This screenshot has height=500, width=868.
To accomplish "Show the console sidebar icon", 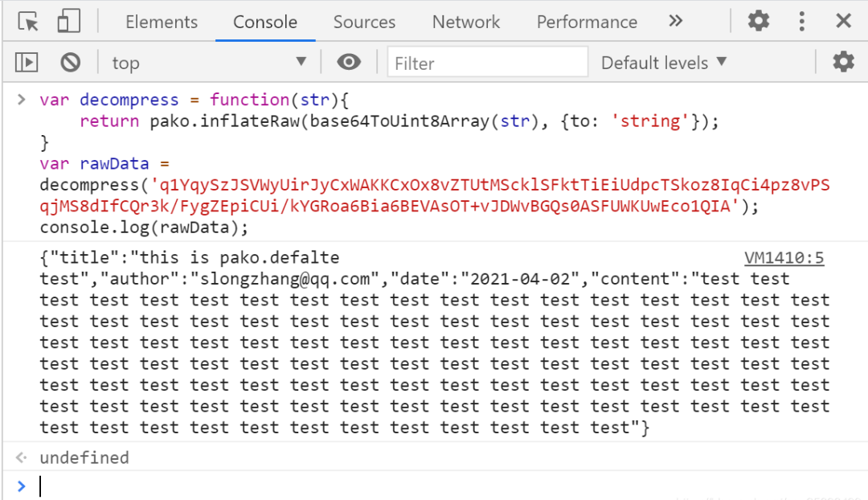I will pyautogui.click(x=27, y=62).
